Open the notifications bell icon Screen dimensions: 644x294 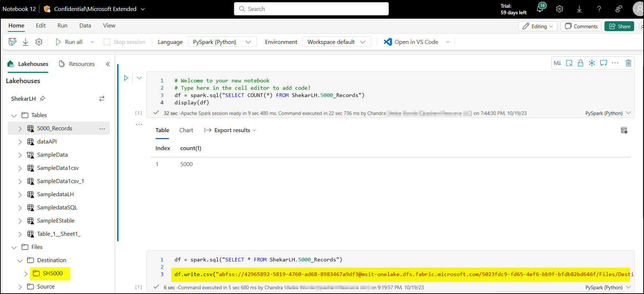click(x=540, y=9)
